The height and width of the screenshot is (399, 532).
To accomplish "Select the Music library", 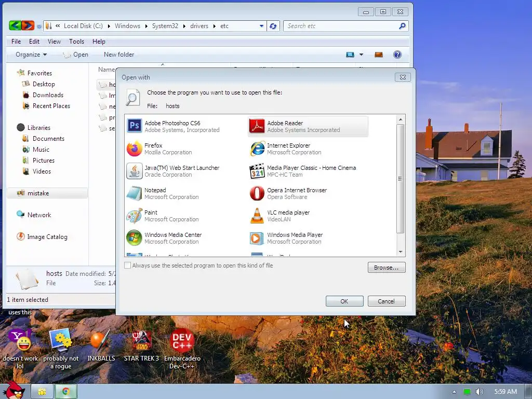I will (x=41, y=149).
